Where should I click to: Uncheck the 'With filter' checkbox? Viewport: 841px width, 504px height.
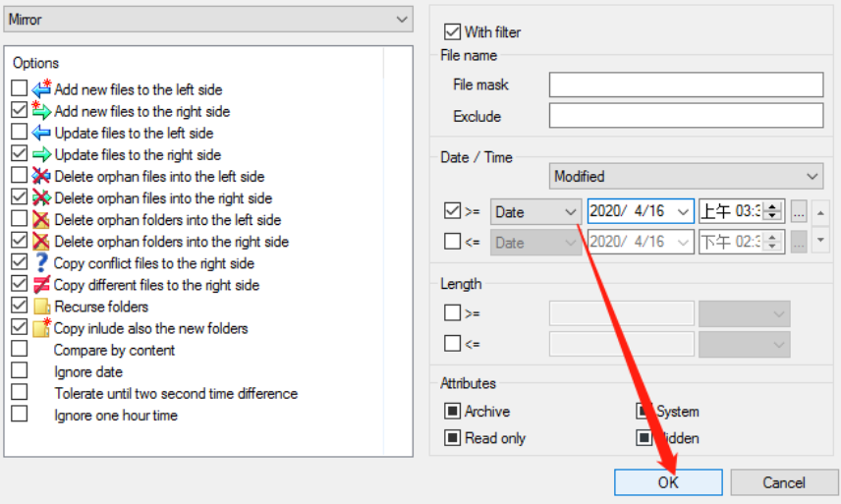click(x=452, y=31)
